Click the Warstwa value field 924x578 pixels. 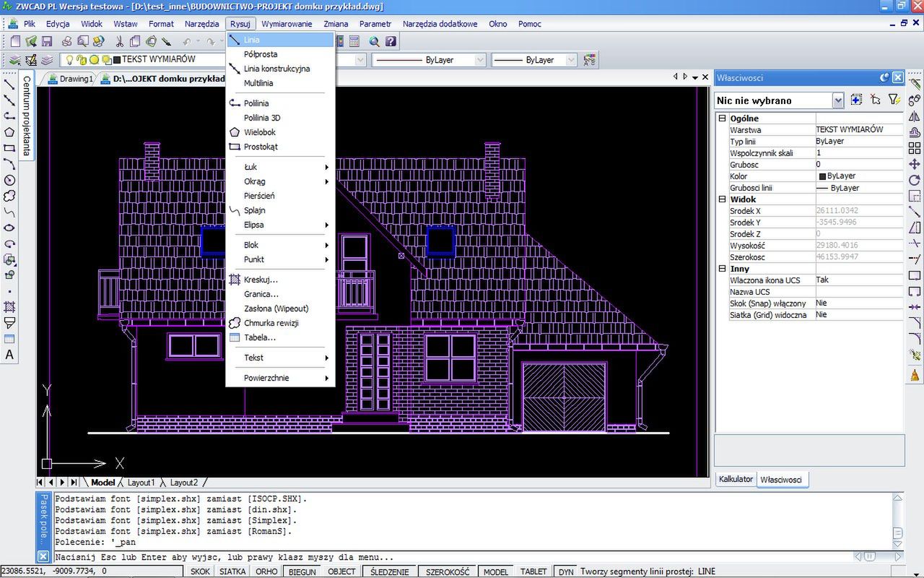click(x=859, y=130)
